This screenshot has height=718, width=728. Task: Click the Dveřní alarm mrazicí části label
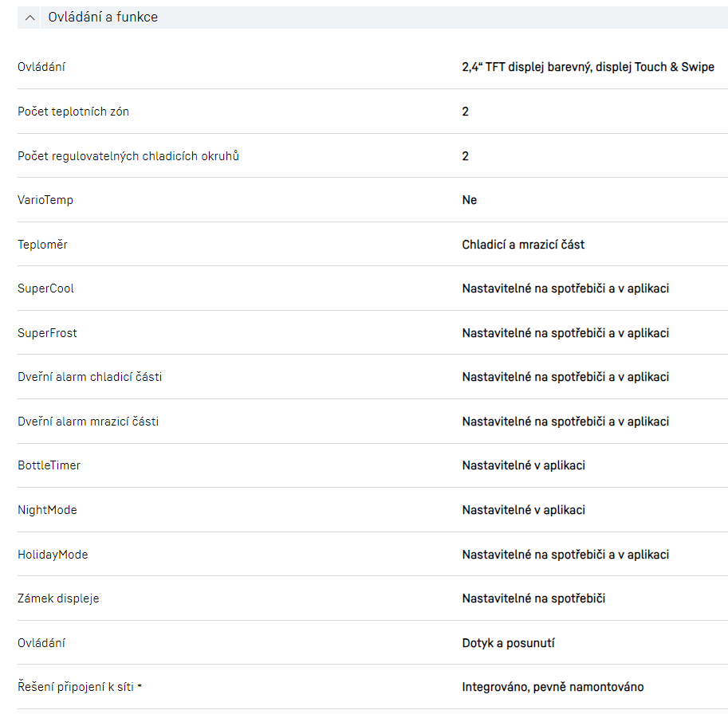pos(88,422)
